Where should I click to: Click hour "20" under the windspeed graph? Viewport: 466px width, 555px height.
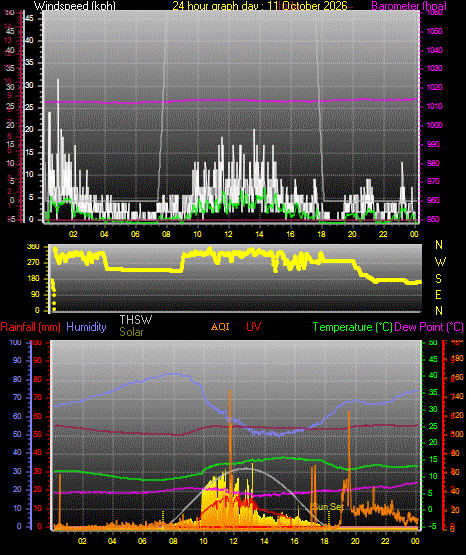[x=352, y=234]
